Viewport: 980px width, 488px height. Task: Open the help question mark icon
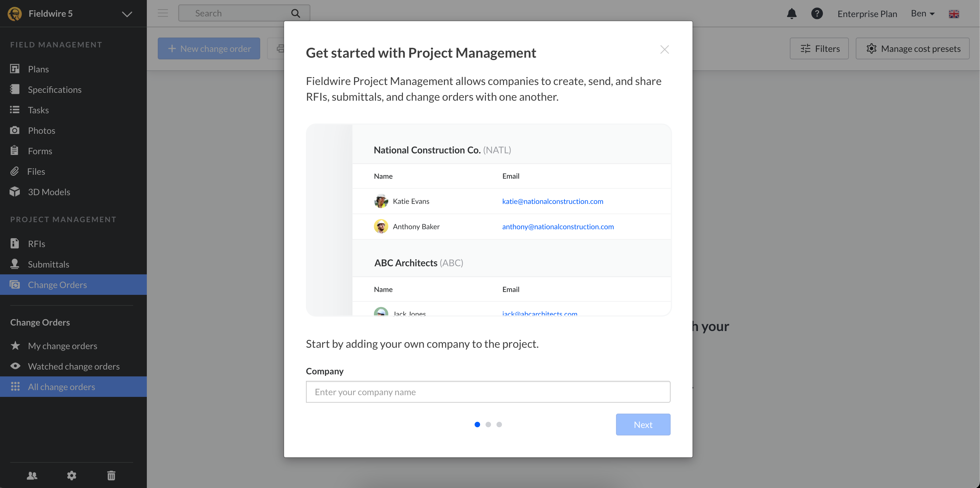(816, 14)
